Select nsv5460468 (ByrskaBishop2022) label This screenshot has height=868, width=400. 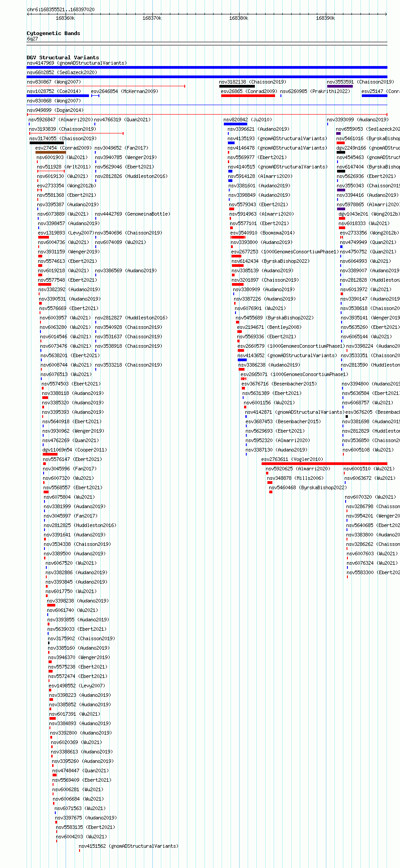tap(308, 487)
